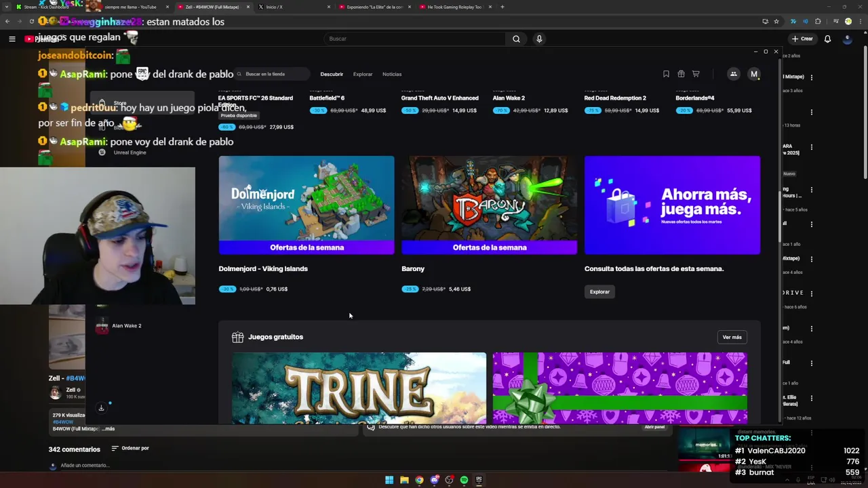This screenshot has width=868, height=488.
Task: Click Ver más next to Juegos gratuitos
Action: tap(732, 337)
